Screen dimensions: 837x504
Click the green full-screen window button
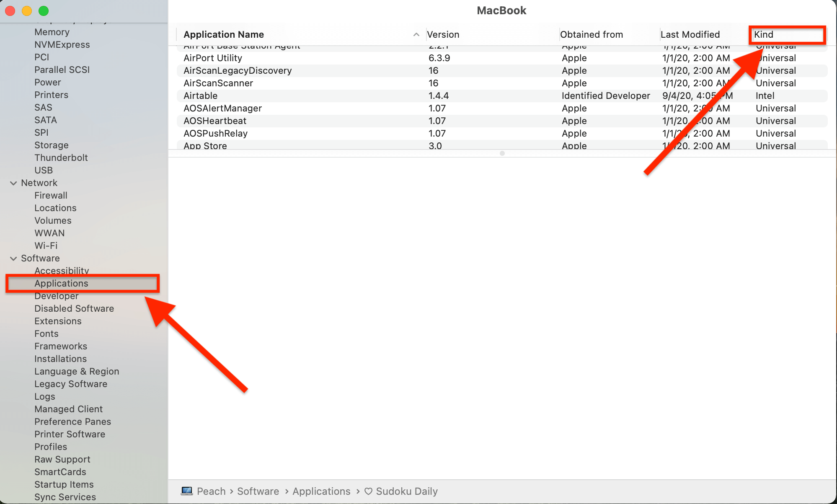44,11
